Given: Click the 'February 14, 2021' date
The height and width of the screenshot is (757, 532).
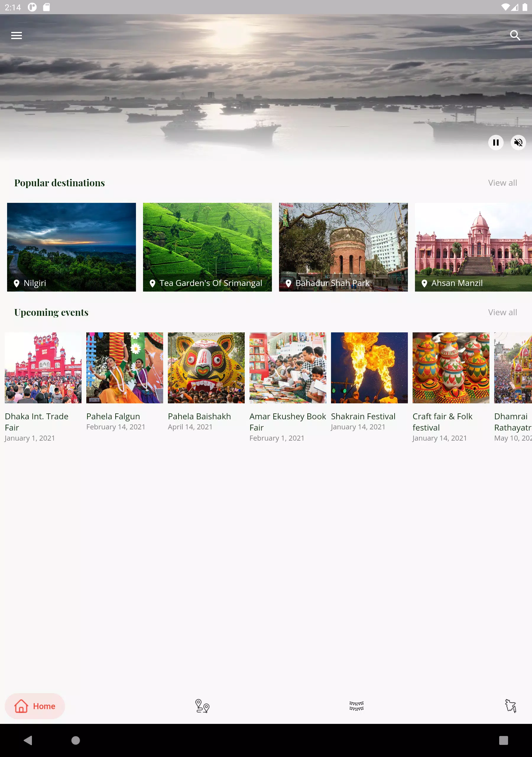Looking at the screenshot, I should coord(116,427).
